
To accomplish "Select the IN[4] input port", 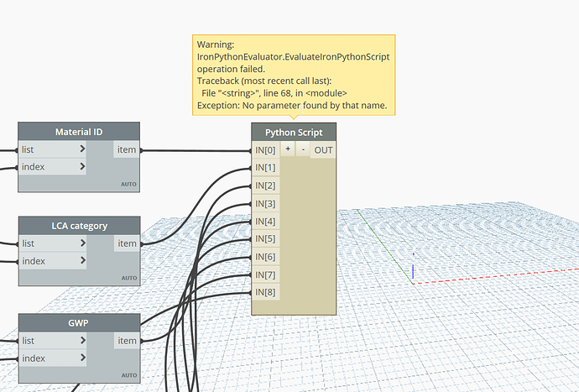I will click(x=265, y=222).
